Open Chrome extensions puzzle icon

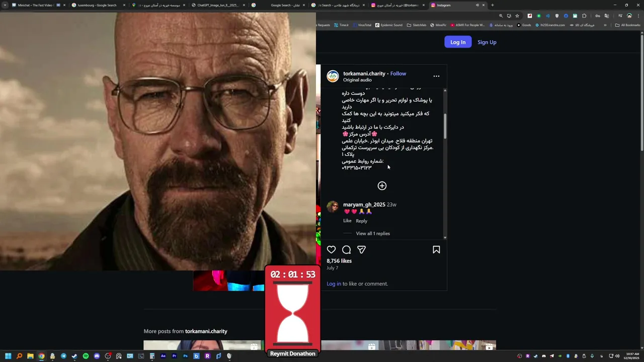584,16
